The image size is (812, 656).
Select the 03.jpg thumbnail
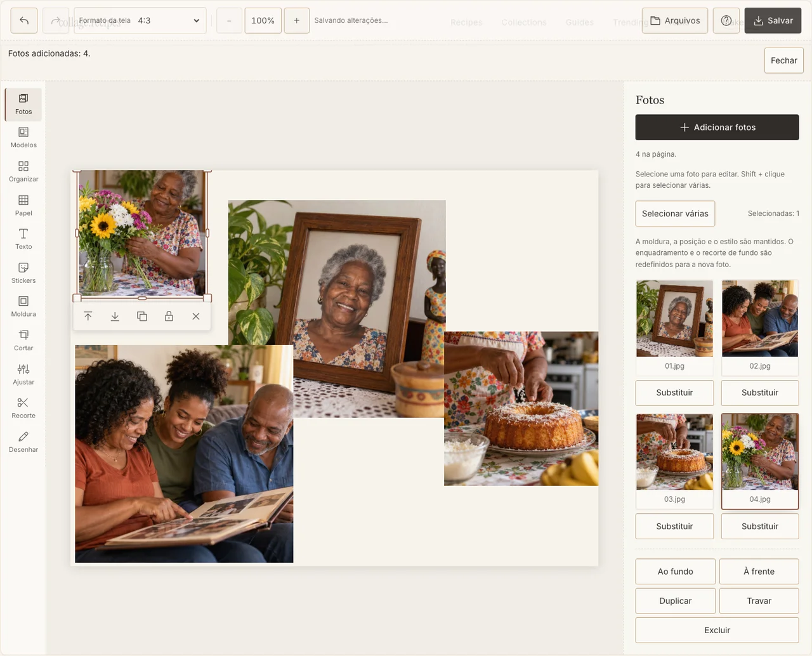pos(674,461)
